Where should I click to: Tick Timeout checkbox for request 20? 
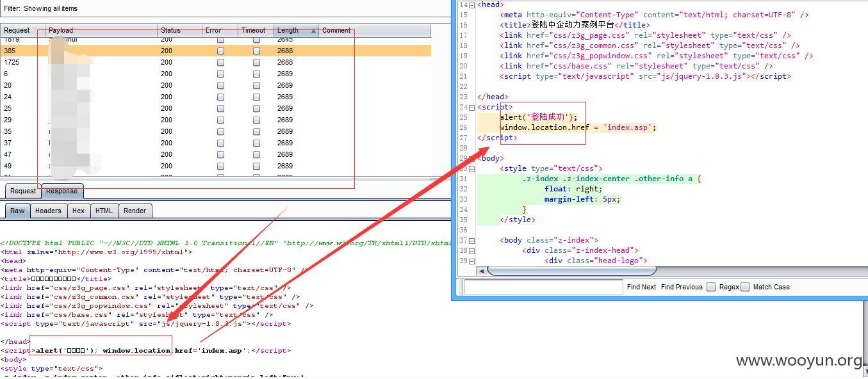click(256, 85)
